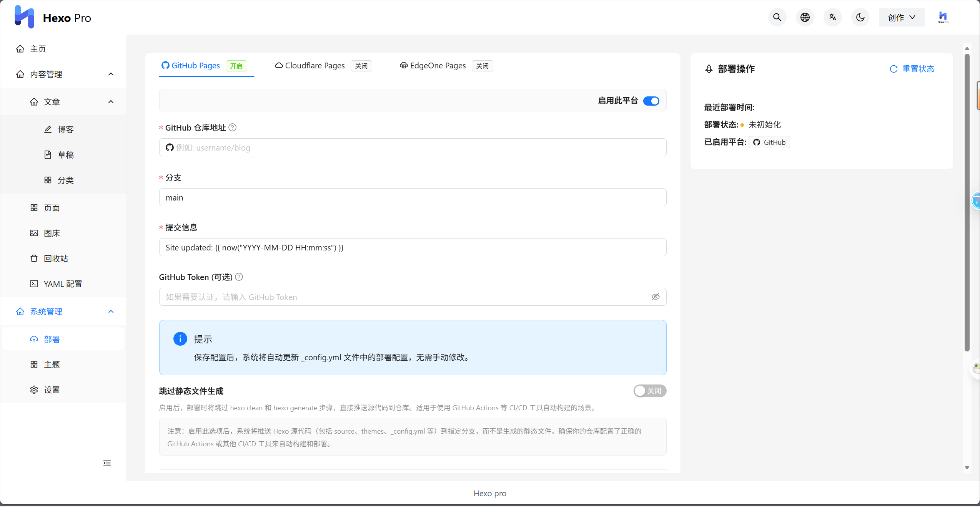980x507 pixels.
Task: Click the help icon next to GitHub 仓库地址
Action: click(x=232, y=128)
